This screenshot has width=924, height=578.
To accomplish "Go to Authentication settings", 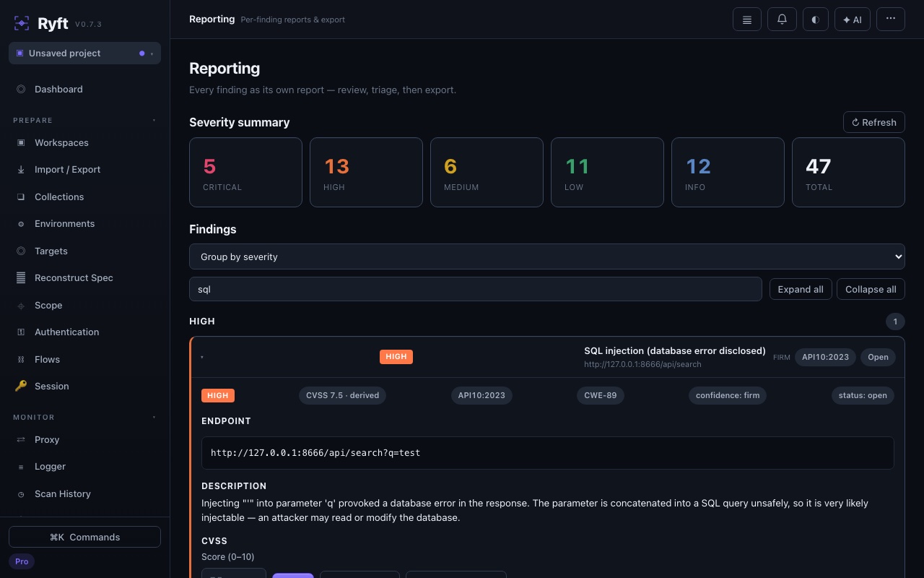I will pos(84,332).
